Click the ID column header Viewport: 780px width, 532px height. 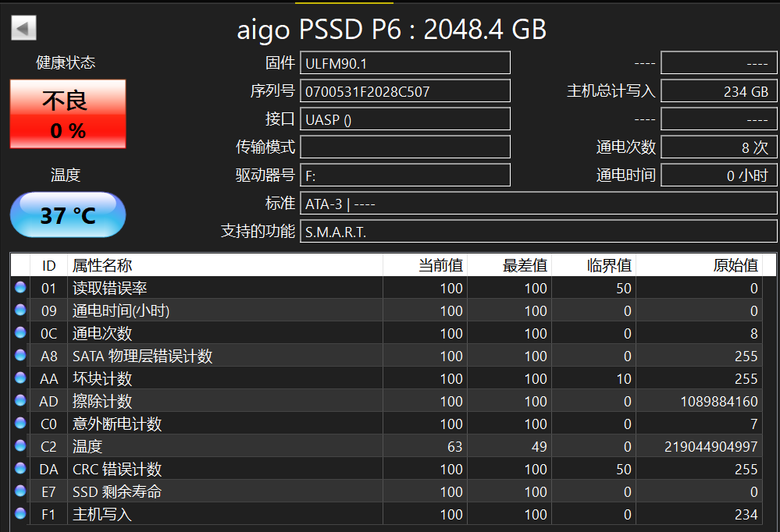48,265
